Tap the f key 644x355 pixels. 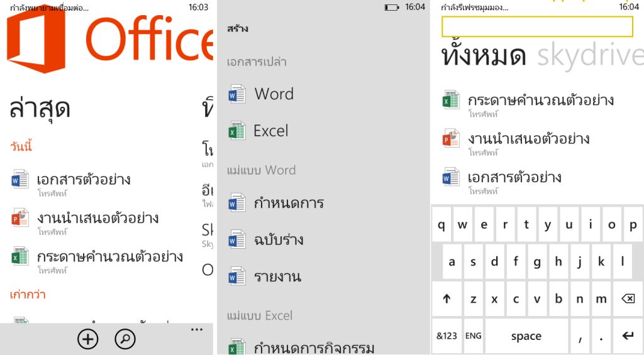[516, 261]
